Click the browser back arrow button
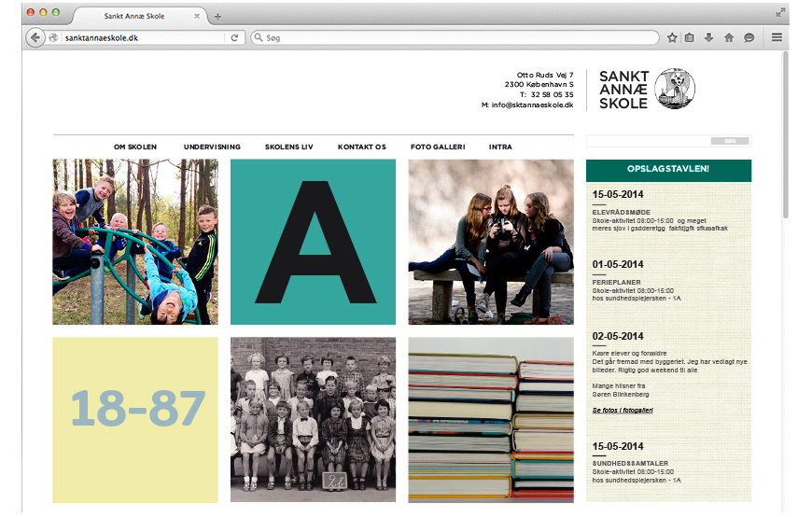Viewport: 812px width, 517px height. click(35, 38)
